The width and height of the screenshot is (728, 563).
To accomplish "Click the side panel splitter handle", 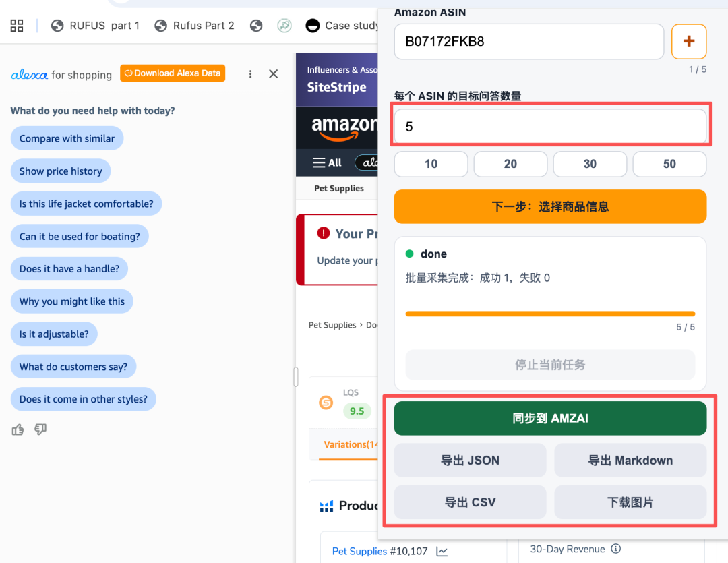I will [x=296, y=377].
